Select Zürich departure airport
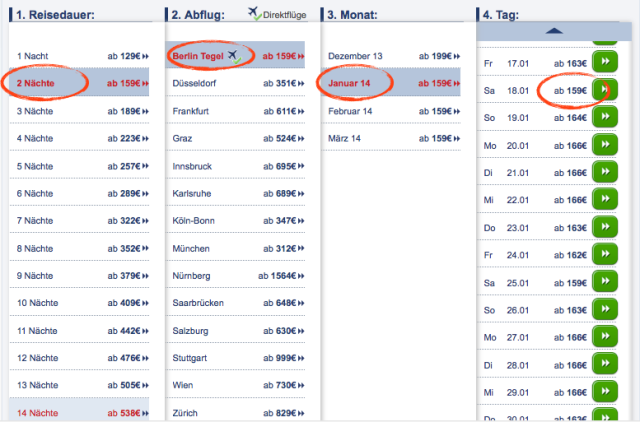The image size is (640, 422). pos(235,411)
